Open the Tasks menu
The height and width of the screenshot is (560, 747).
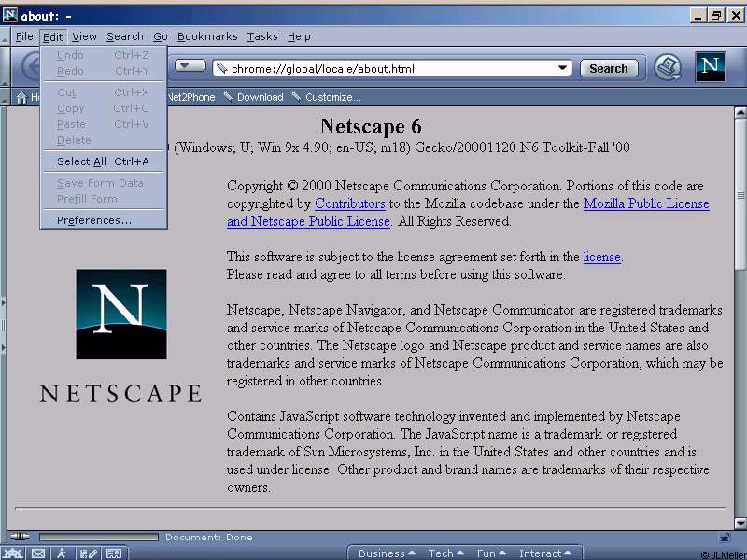[x=262, y=36]
